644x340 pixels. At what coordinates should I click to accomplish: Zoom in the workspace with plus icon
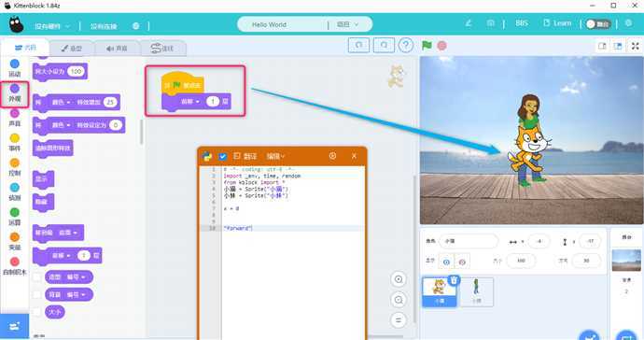coord(398,279)
